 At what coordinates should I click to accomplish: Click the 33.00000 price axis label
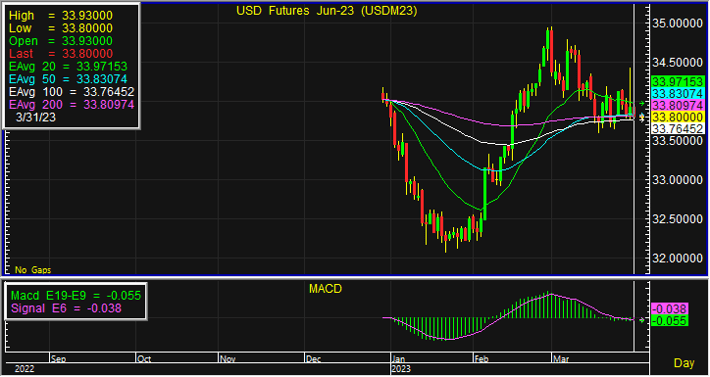coord(677,180)
